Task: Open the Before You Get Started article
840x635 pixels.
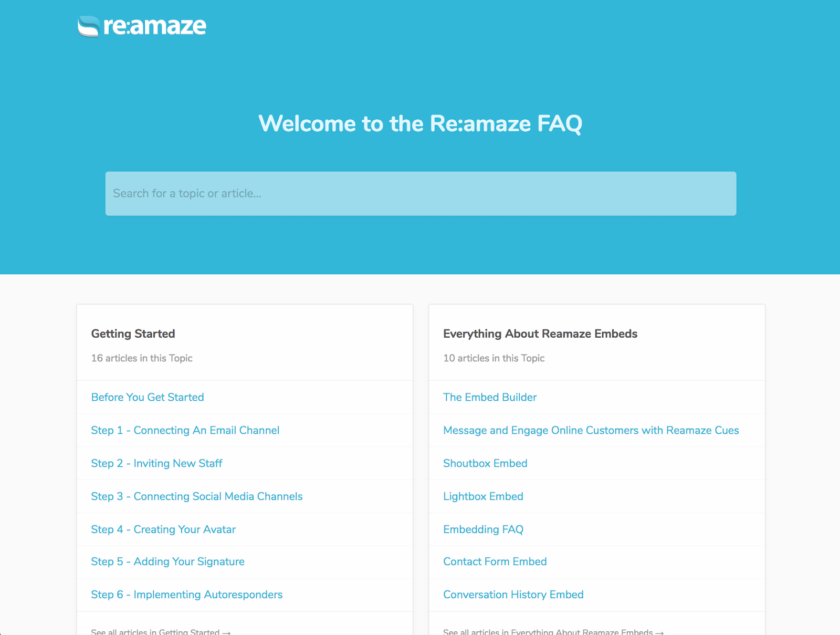Action: click(147, 397)
